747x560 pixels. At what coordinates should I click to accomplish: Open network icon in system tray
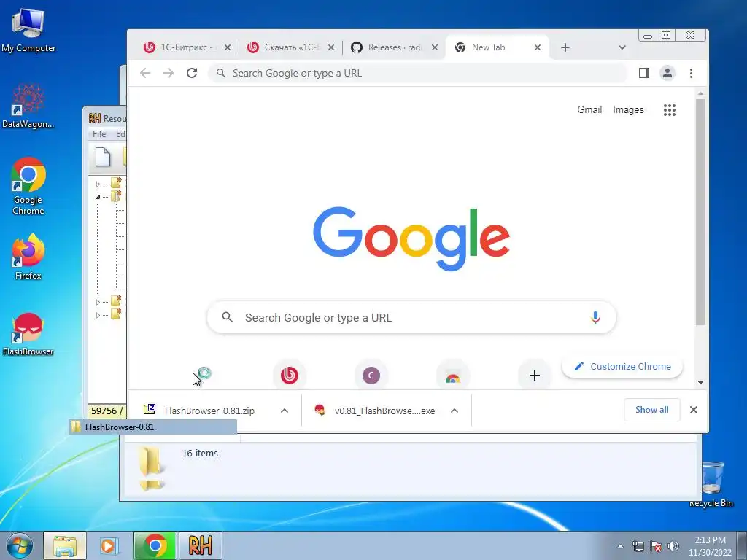pos(638,545)
